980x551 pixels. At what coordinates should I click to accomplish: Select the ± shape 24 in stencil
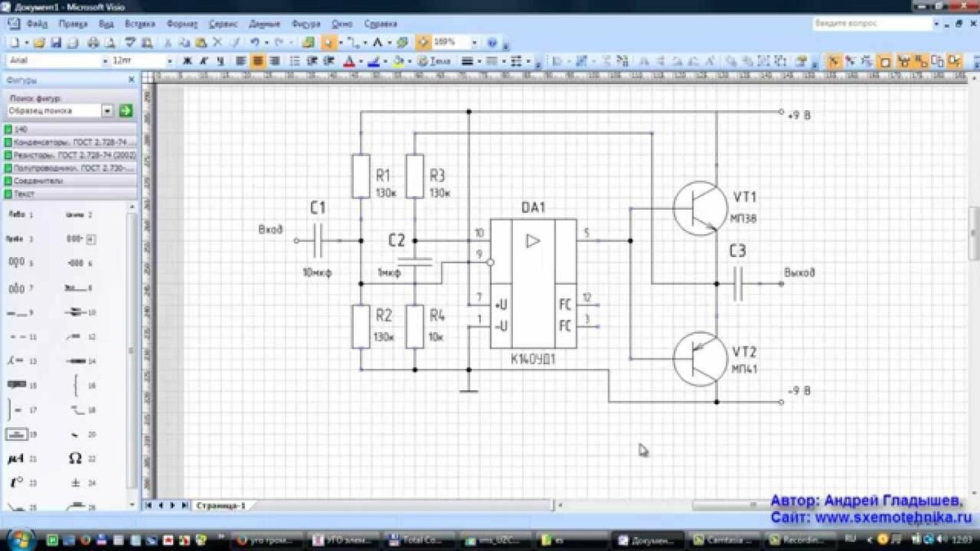pos(76,482)
